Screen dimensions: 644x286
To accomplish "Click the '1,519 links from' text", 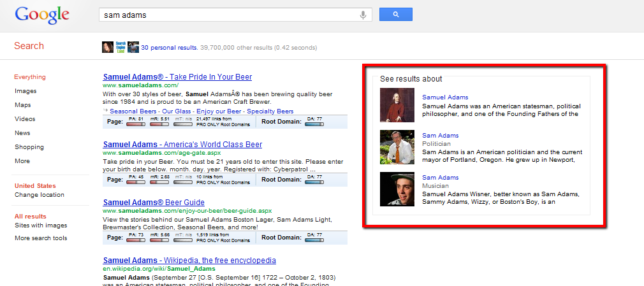I will 213,234.
